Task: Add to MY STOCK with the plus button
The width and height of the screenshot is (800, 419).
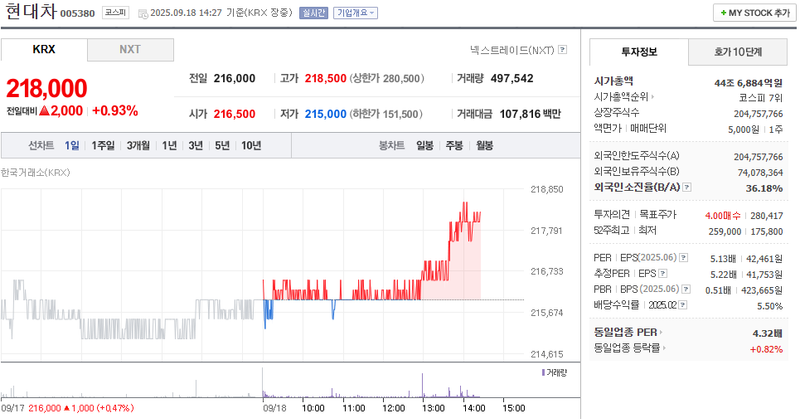Action: pos(755,13)
